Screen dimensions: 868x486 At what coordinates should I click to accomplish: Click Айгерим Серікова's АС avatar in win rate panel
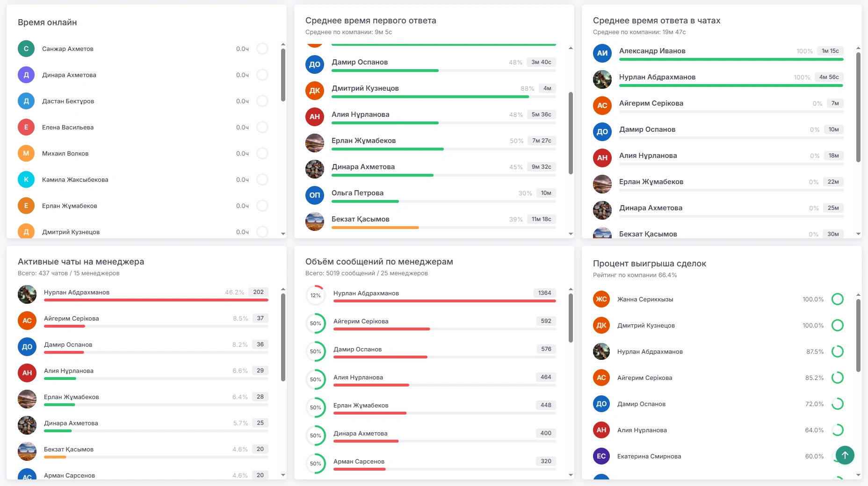pos(601,378)
